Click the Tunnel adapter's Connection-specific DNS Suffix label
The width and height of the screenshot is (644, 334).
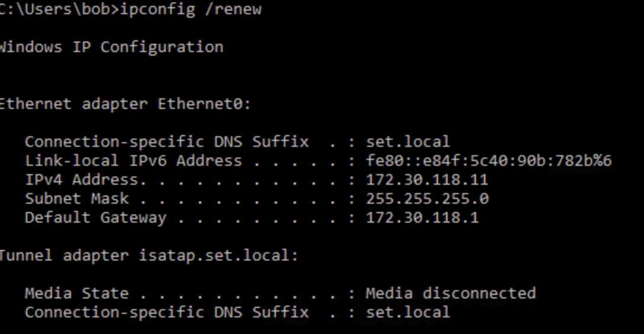coord(166,313)
